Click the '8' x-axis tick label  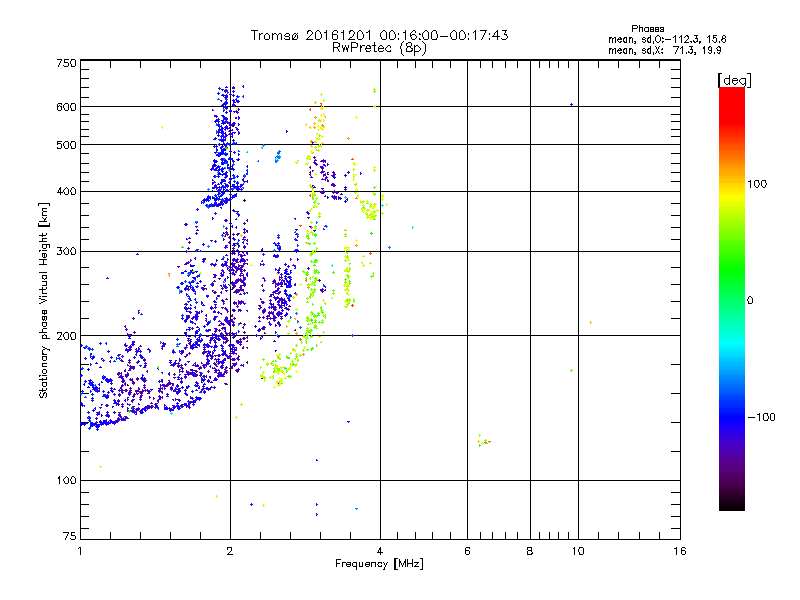pos(530,551)
